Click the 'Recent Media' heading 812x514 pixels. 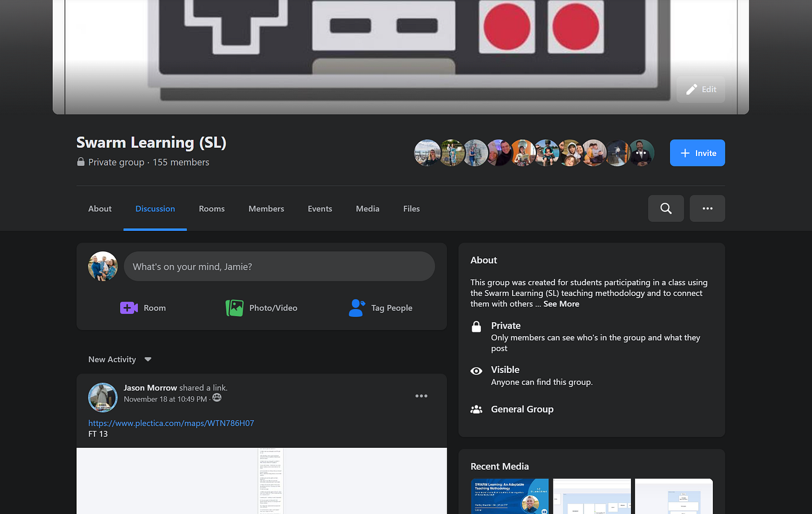pyautogui.click(x=499, y=466)
